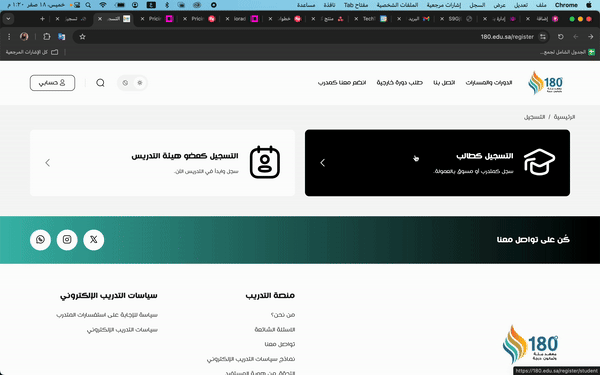Open the اتصل بنا nav link
The width and height of the screenshot is (600, 375).
[x=444, y=83]
